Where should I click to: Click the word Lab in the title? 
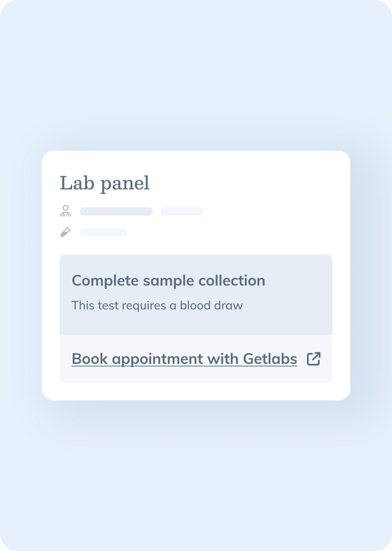pyautogui.click(x=77, y=183)
